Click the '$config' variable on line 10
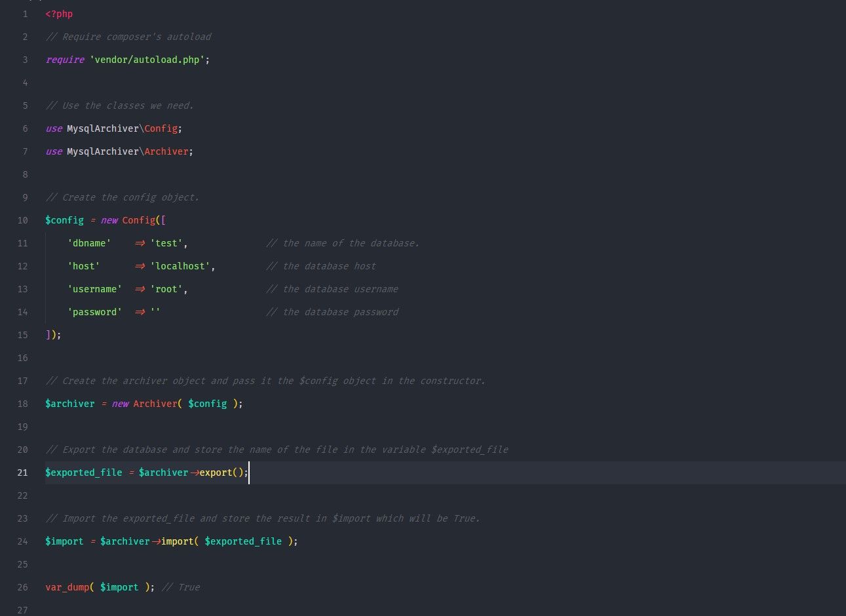The width and height of the screenshot is (846, 616). click(65, 220)
